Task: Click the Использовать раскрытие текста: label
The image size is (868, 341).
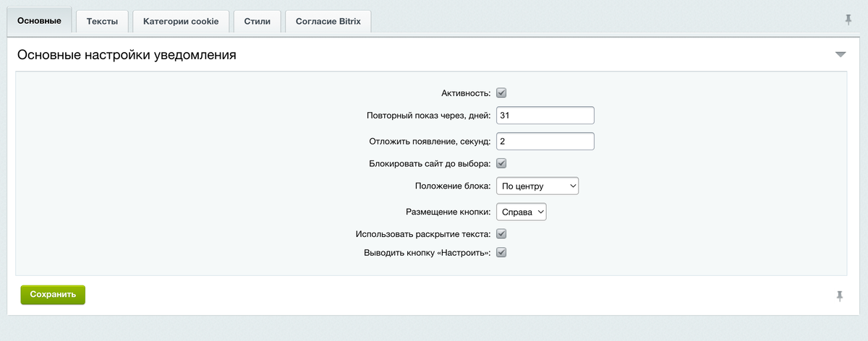Action: click(424, 234)
